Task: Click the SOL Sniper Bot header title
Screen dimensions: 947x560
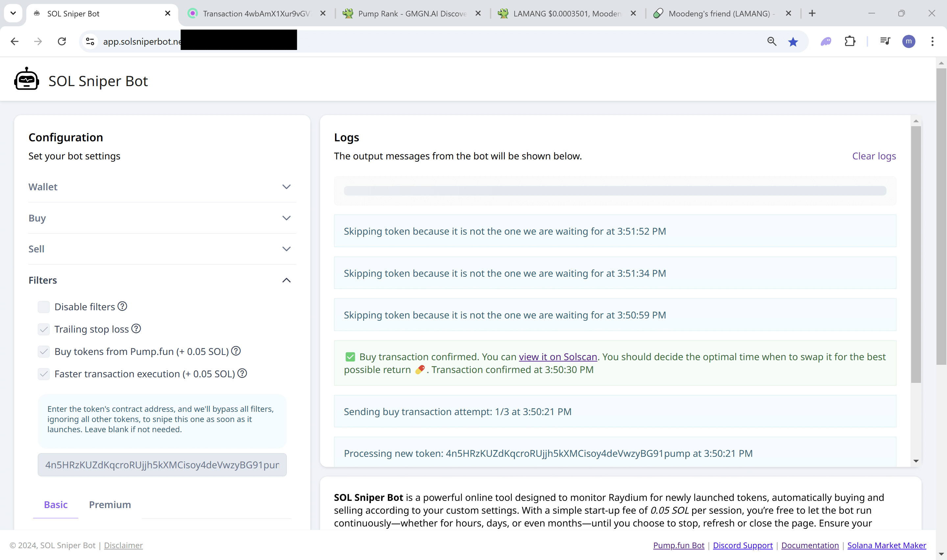Action: (x=98, y=81)
